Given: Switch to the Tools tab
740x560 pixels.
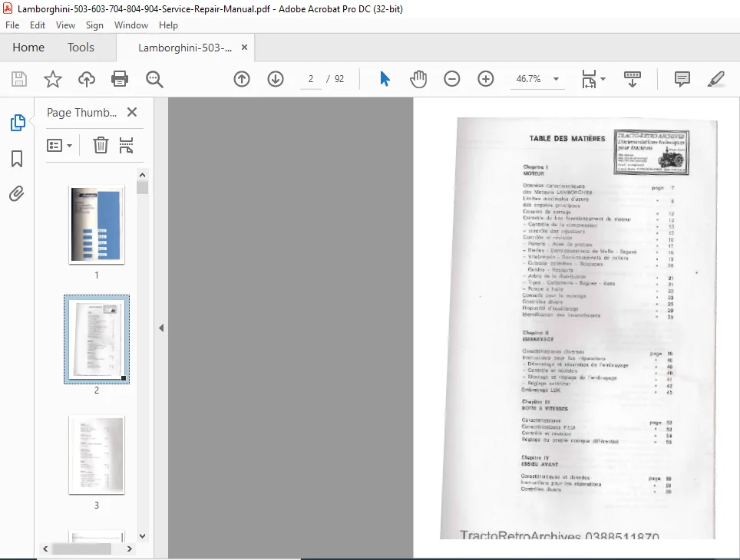Looking at the screenshot, I should [x=81, y=47].
